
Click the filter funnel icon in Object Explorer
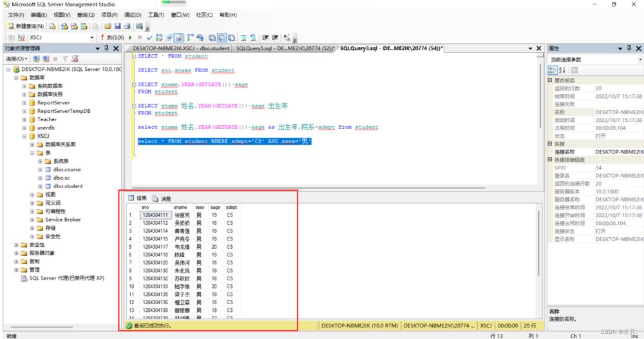coord(64,59)
